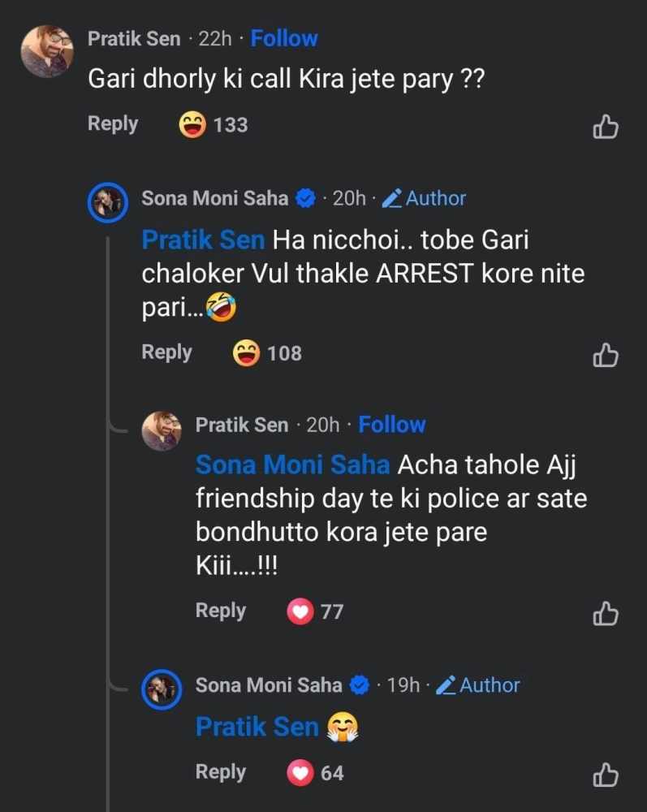Open Pratik Sen's top comment profile picture
Viewport: 647px width, 812px height.
[x=47, y=51]
